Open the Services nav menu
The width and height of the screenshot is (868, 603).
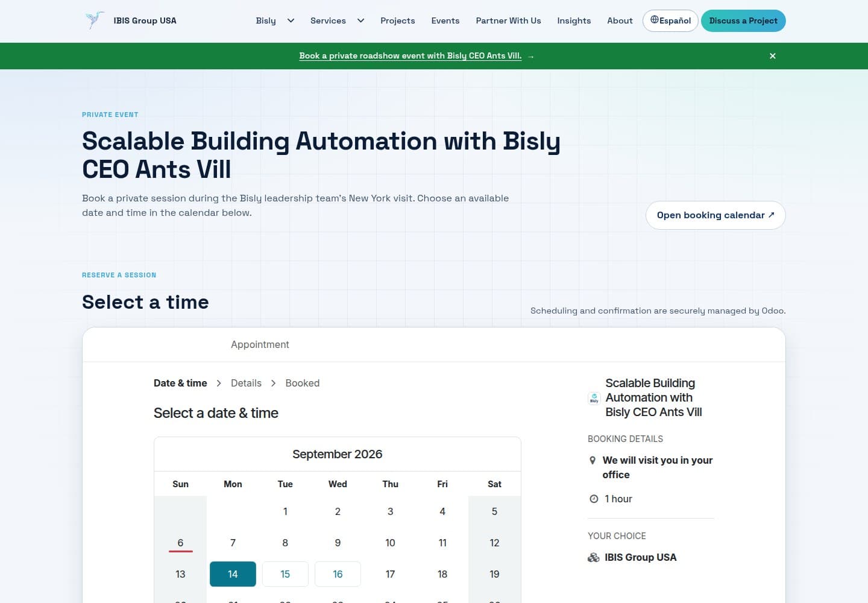[328, 21]
